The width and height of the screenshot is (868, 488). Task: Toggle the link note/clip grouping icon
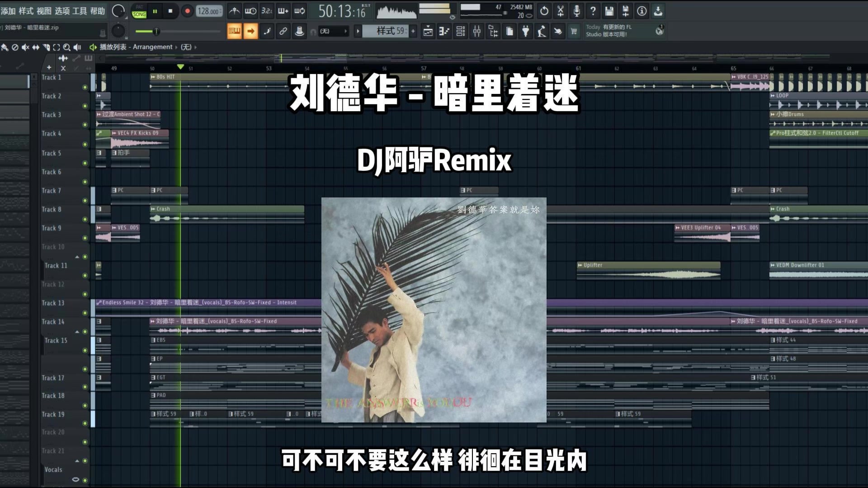pos(283,31)
